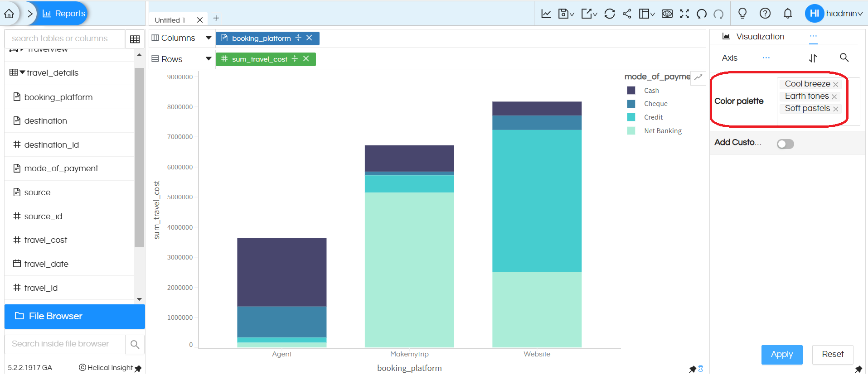
Task: Remove sum_travel_cost from Rows
Action: tap(306, 59)
